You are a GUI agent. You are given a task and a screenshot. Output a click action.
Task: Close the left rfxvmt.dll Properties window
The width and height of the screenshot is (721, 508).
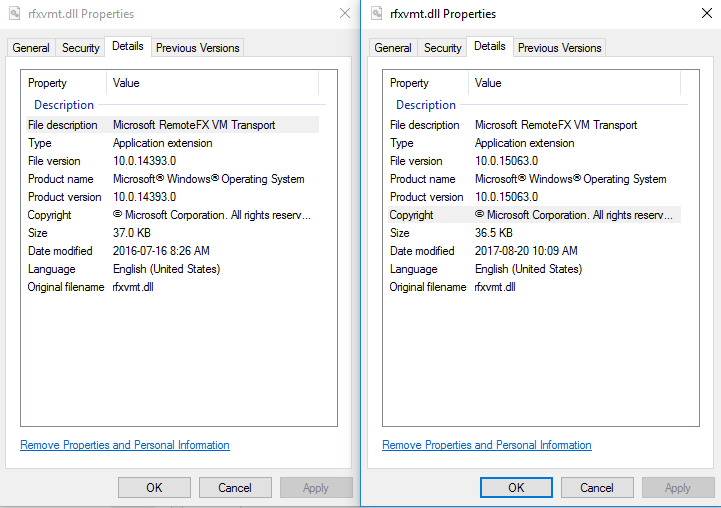(345, 13)
